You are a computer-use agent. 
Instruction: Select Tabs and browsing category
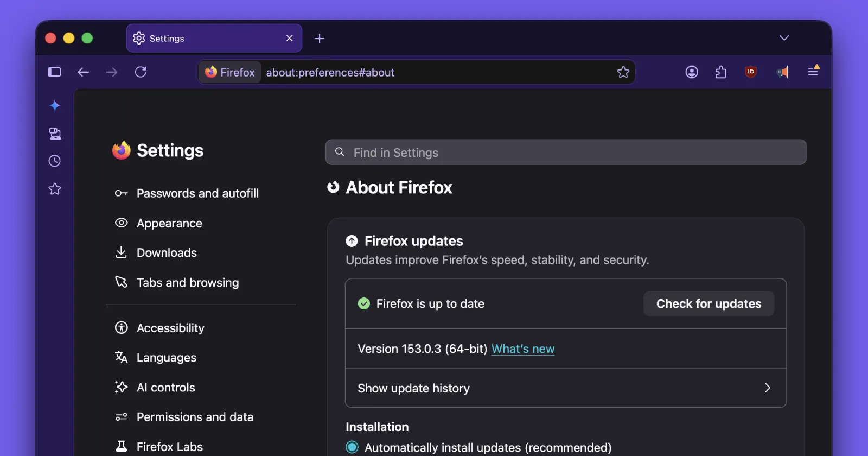click(x=177, y=283)
